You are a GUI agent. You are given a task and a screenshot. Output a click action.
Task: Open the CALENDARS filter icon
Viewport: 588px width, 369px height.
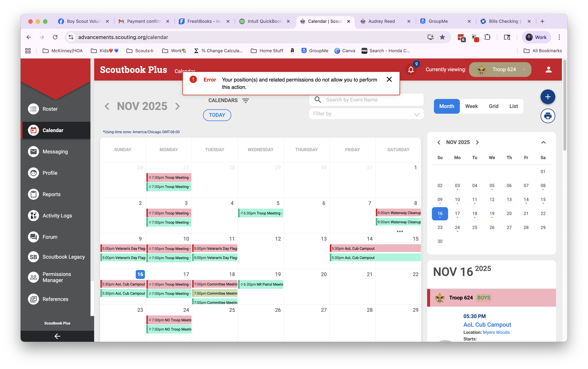tap(246, 101)
